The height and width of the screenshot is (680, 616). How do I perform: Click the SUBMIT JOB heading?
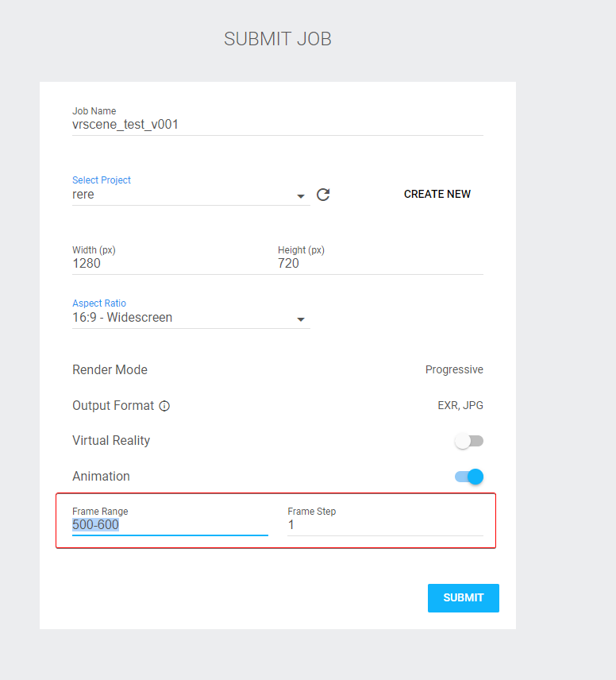[x=278, y=39]
